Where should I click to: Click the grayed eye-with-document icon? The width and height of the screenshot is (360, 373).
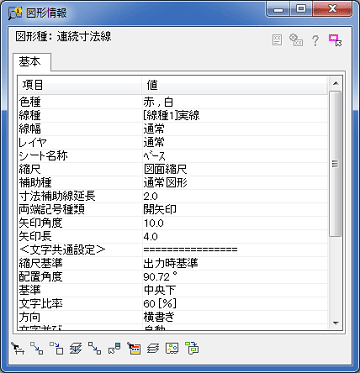(x=296, y=40)
